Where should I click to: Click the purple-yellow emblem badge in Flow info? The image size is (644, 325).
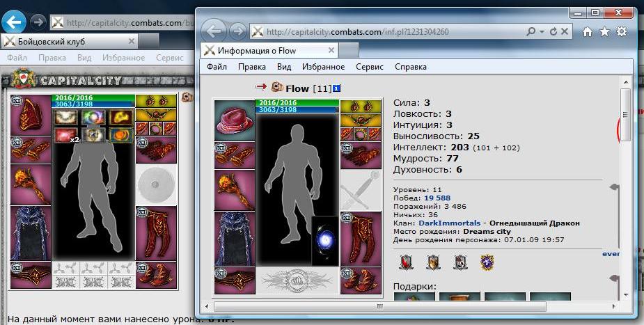pyautogui.click(x=487, y=262)
